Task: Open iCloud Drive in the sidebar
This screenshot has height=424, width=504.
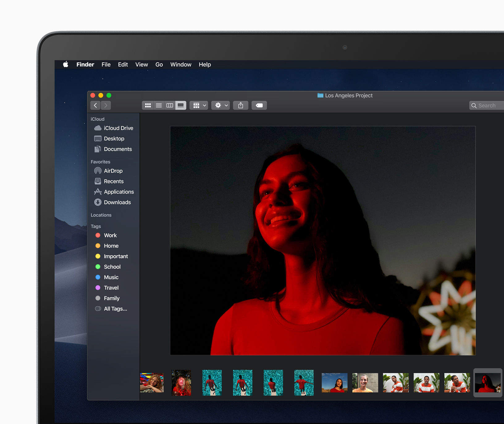Action: click(118, 128)
